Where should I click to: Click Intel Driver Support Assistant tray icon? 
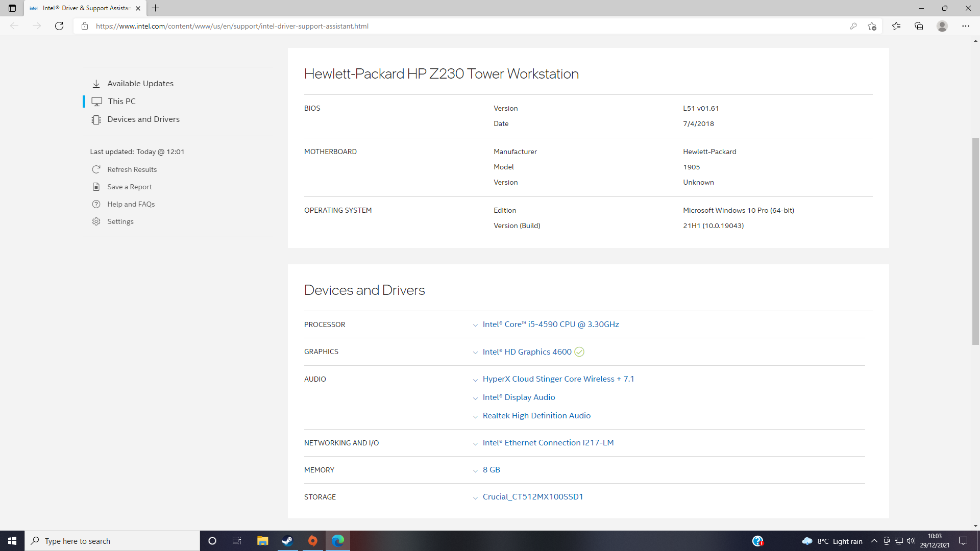coord(757,541)
